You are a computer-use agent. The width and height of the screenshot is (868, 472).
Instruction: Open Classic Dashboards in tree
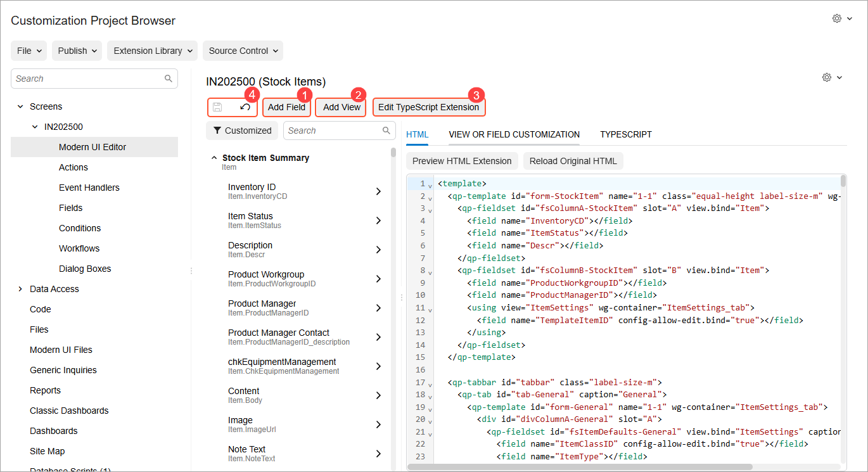click(x=69, y=411)
